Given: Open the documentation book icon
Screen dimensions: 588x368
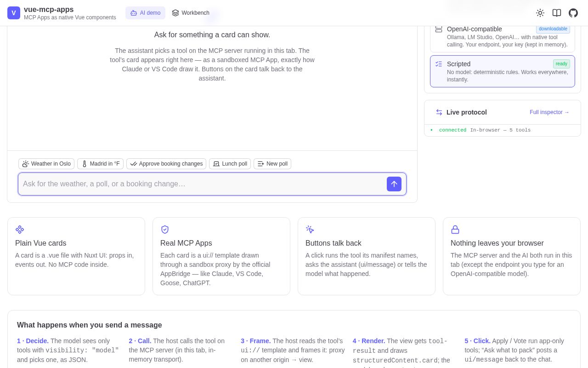Looking at the screenshot, I should [557, 13].
